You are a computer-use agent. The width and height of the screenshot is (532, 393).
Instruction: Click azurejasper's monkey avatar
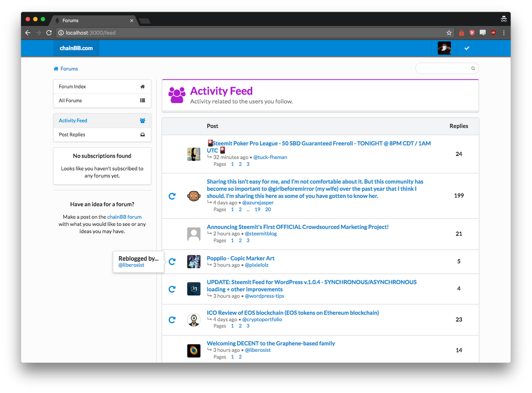(x=194, y=196)
